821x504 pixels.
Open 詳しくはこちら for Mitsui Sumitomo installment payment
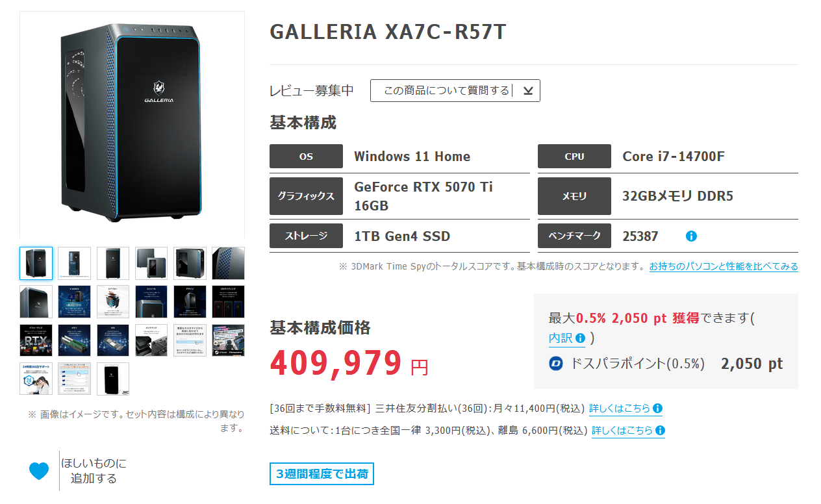[x=620, y=409]
